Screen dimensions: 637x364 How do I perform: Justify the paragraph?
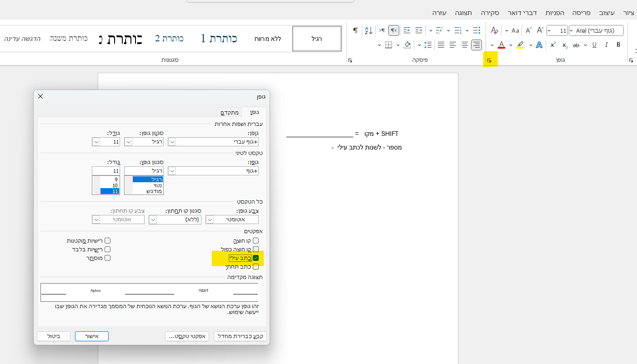pos(441,45)
